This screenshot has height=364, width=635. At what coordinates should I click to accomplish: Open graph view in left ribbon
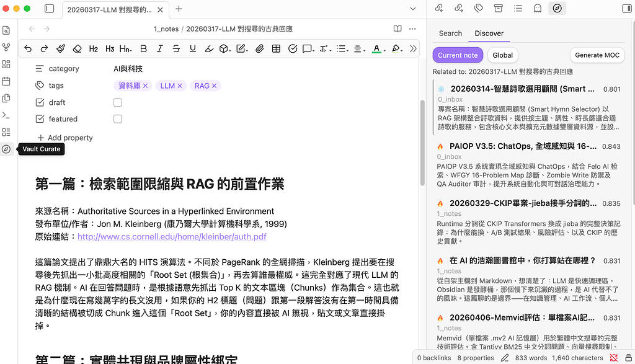point(6,47)
